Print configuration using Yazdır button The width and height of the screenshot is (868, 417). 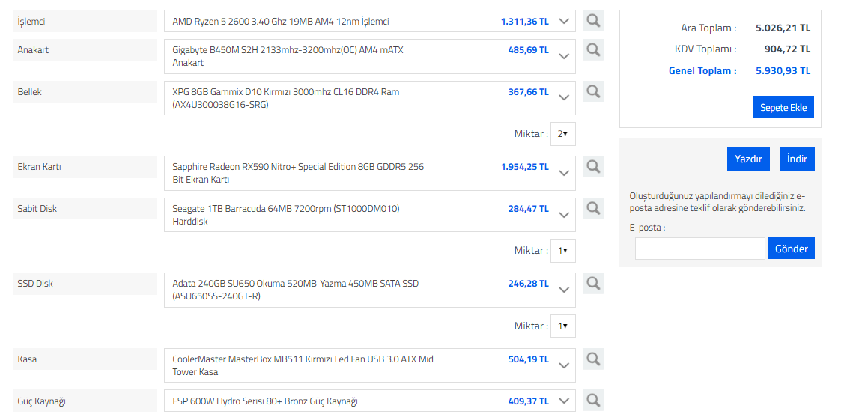tap(748, 159)
